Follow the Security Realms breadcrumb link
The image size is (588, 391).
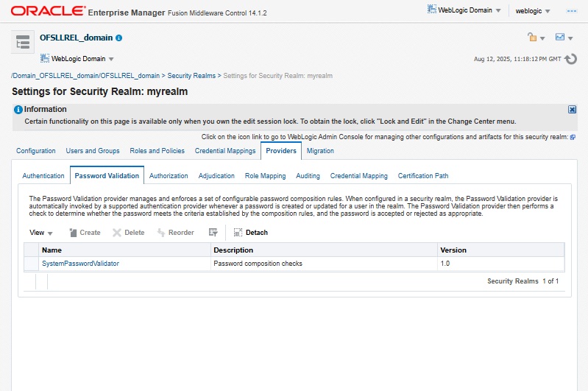coord(191,76)
